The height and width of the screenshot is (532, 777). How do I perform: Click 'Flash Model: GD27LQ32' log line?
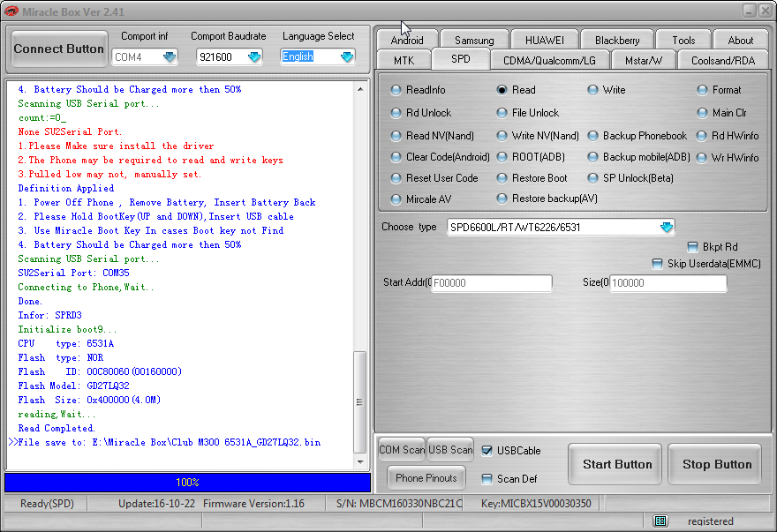point(74,386)
